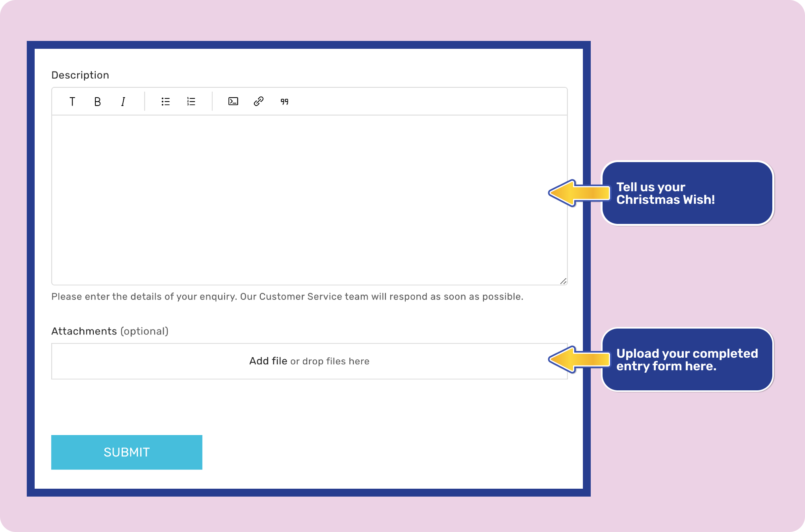The image size is (805, 532).
Task: Click the text heading T icon
Action: tap(72, 102)
